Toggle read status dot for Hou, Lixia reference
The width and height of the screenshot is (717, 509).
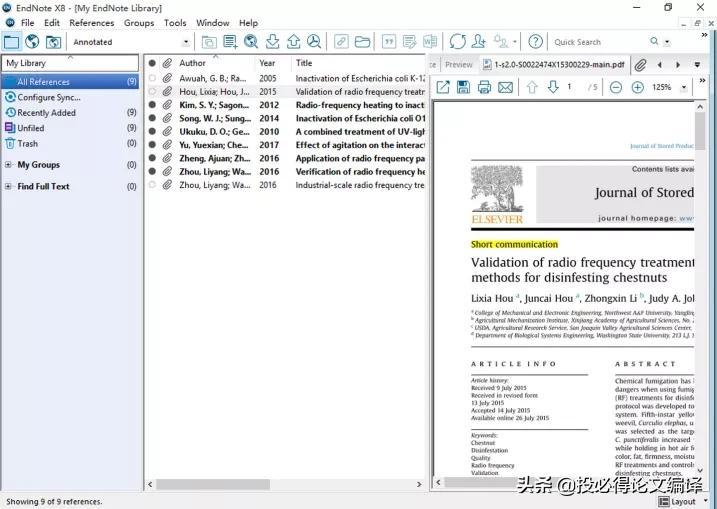(x=152, y=91)
